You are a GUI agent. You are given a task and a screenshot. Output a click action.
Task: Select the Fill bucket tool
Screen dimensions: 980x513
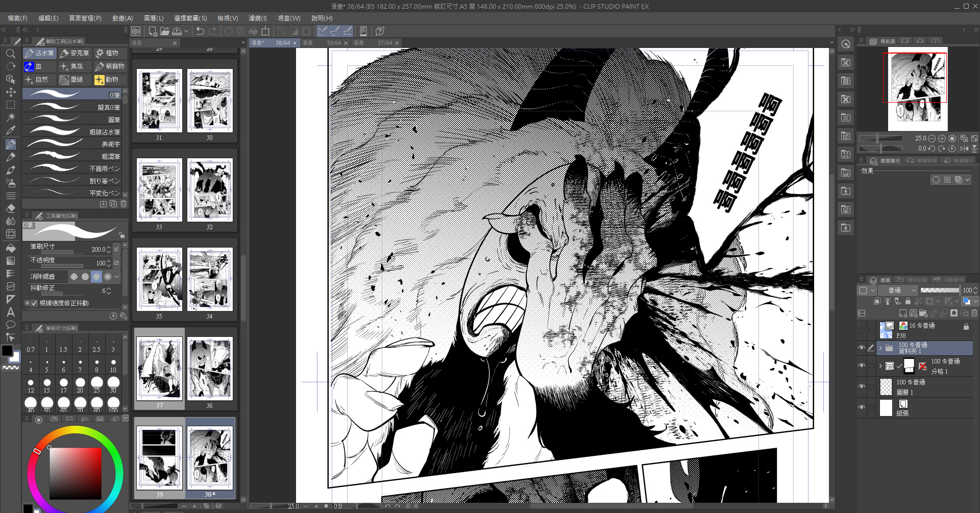pos(10,248)
